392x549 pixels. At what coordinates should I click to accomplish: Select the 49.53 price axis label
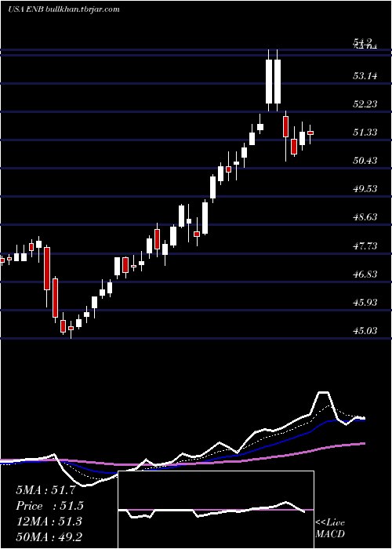pyautogui.click(x=365, y=189)
